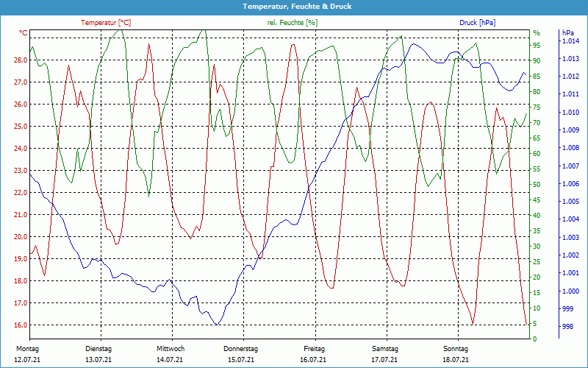588x368 pixels.
Task: Click the blue "1.008" pressure axis value
Action: pyautogui.click(x=571, y=148)
